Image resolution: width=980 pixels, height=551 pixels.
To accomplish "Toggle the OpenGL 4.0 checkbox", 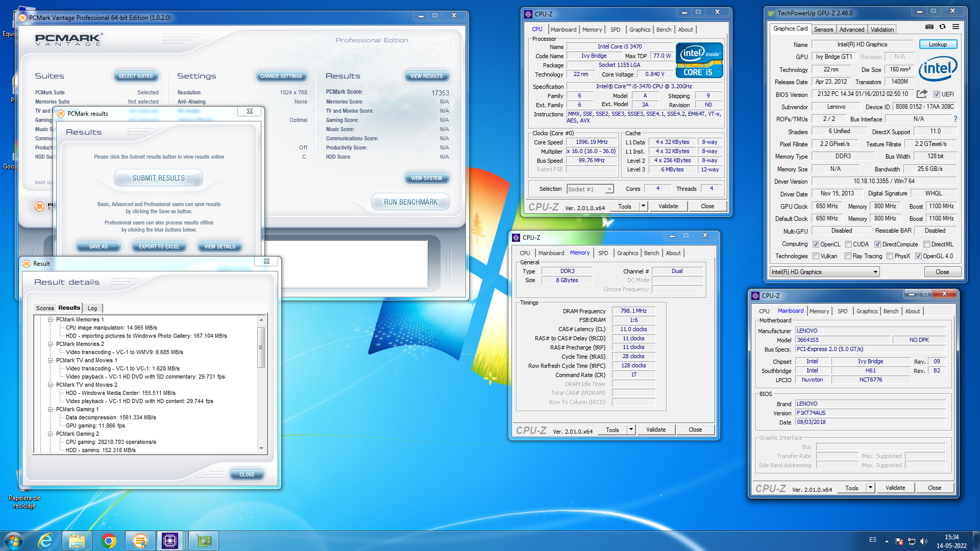I will (x=918, y=256).
